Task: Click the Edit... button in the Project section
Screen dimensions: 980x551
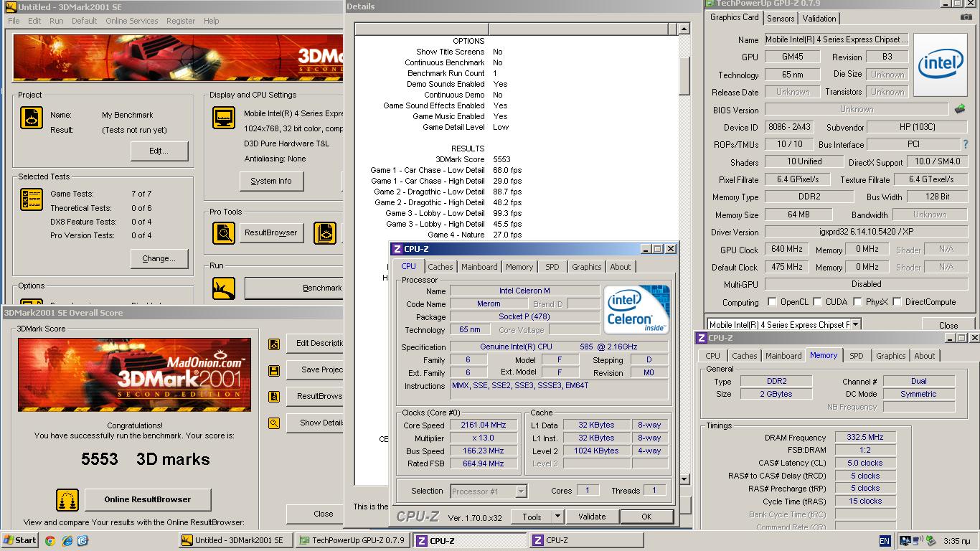Action: click(159, 151)
